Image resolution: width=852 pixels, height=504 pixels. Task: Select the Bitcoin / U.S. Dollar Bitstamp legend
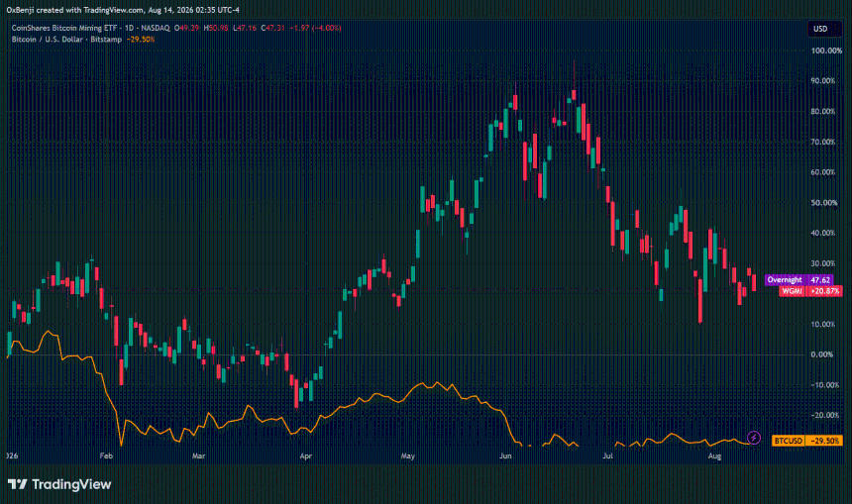66,39
